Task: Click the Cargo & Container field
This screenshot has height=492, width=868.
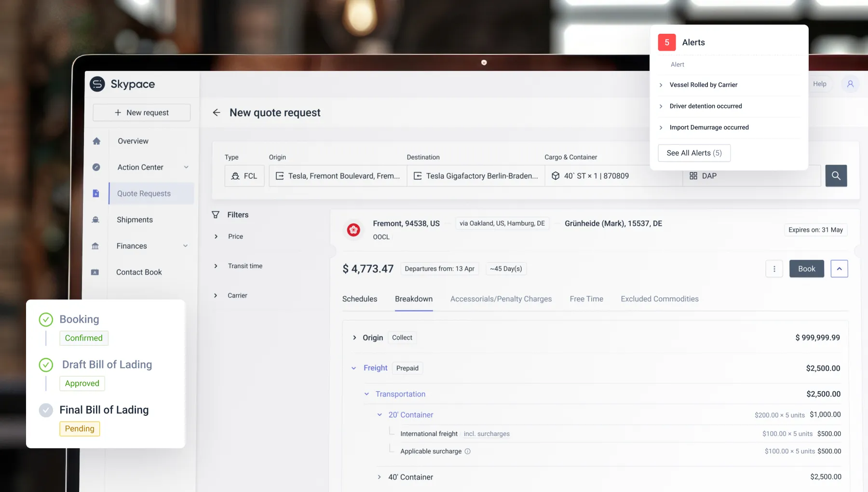Action: 614,176
